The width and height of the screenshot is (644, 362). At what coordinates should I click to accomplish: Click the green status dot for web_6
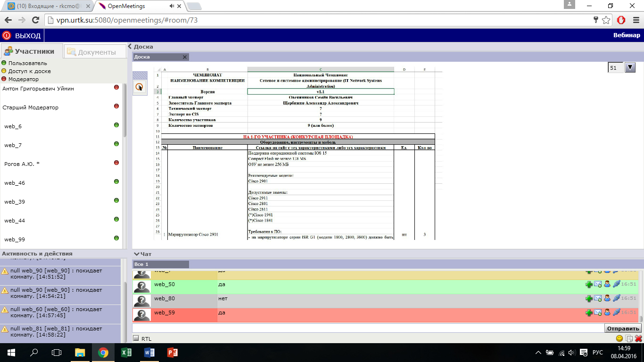click(x=116, y=125)
